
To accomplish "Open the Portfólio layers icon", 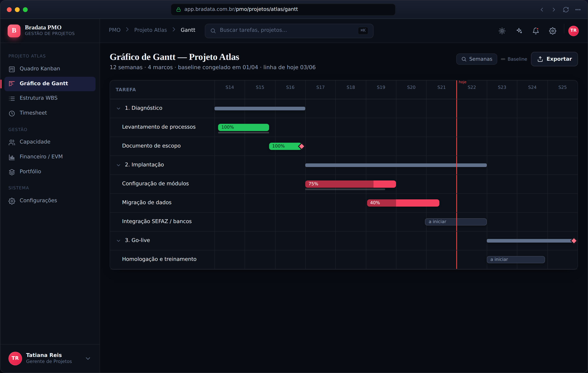I will pos(12,172).
